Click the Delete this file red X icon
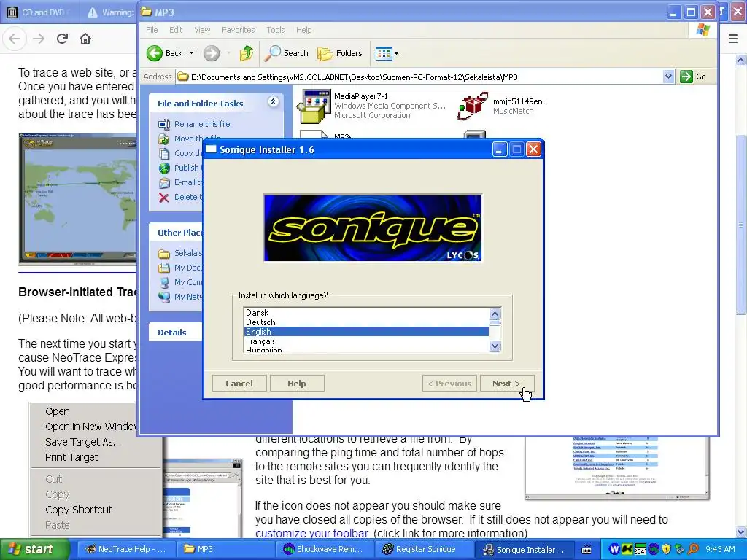The width and height of the screenshot is (747, 560). [164, 198]
